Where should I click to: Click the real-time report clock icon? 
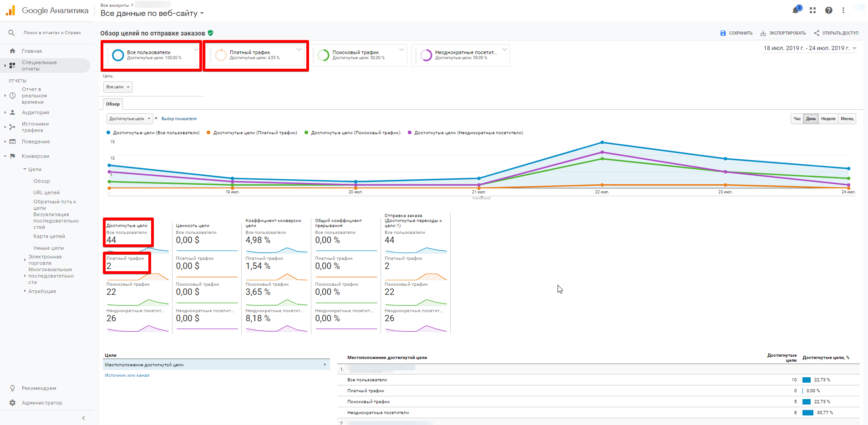12,96
